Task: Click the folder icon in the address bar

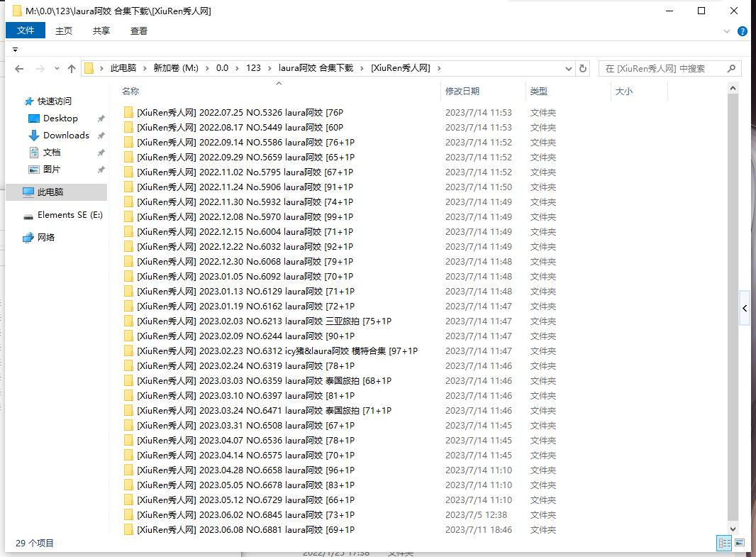Action: (x=89, y=69)
